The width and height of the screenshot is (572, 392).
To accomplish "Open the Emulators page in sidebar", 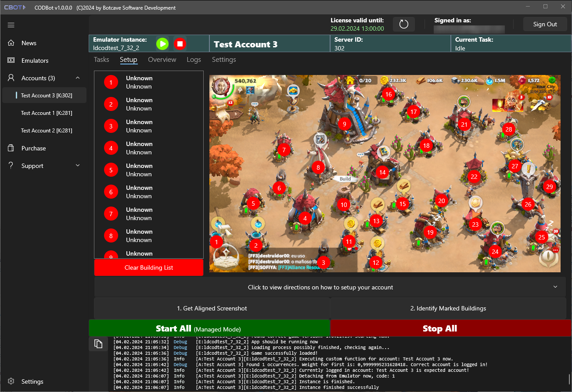I will tap(35, 61).
